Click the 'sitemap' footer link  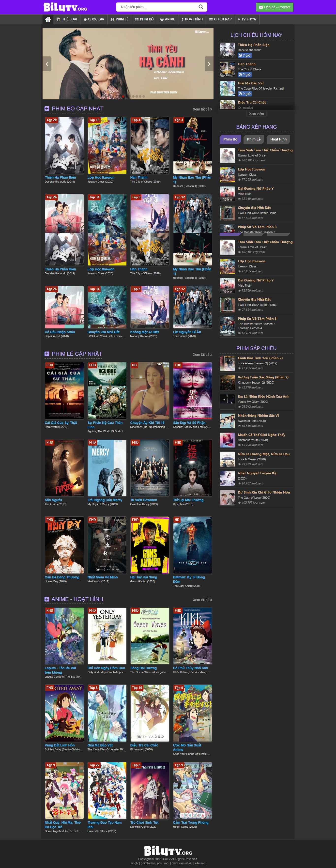(200, 863)
